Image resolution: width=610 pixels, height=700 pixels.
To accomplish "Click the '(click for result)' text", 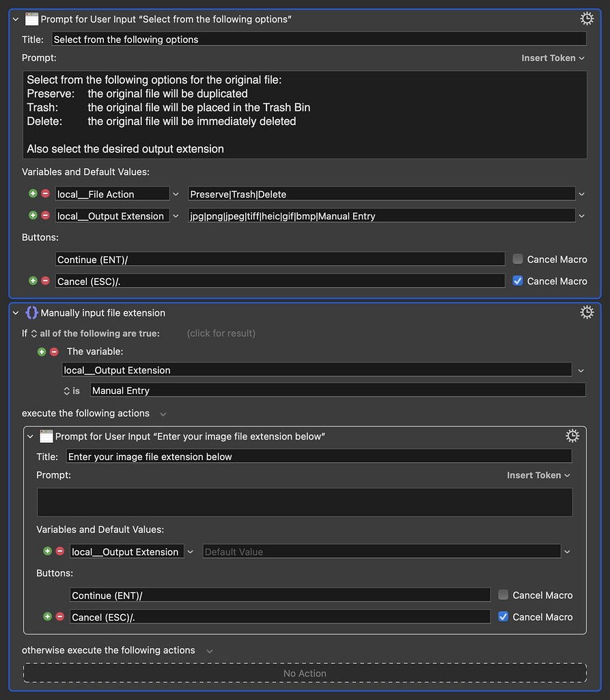I will 221,334.
